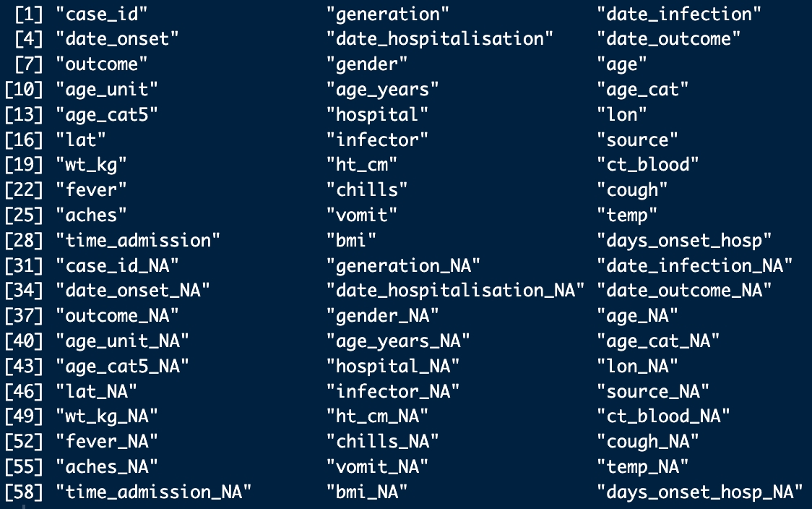Click the "bmi" column name

pos(351,240)
